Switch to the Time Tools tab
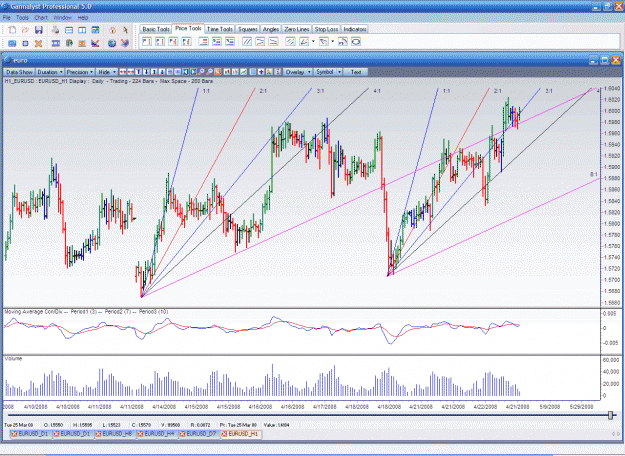The image size is (625, 456). pyautogui.click(x=220, y=29)
